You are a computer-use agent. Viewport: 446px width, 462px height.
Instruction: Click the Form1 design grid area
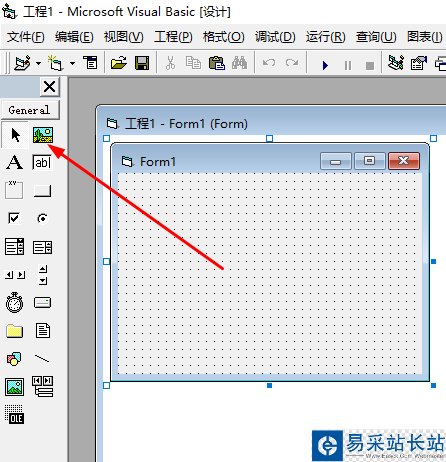click(x=269, y=273)
